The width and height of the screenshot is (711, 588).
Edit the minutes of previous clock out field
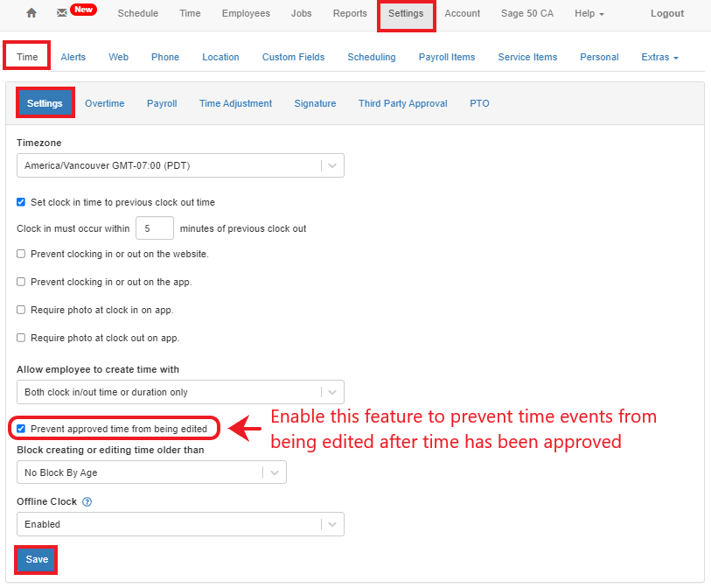[x=154, y=227]
